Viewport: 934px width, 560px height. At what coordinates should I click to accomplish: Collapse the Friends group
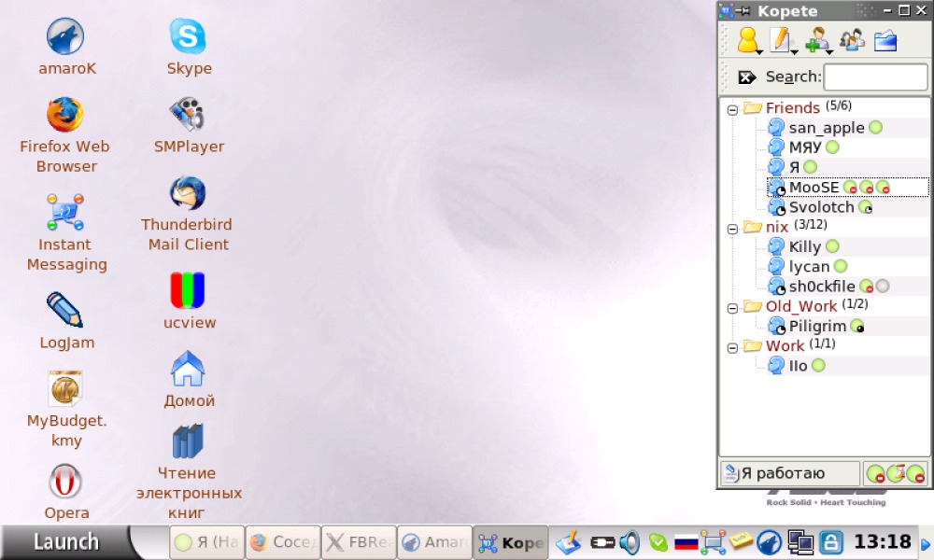click(732, 109)
